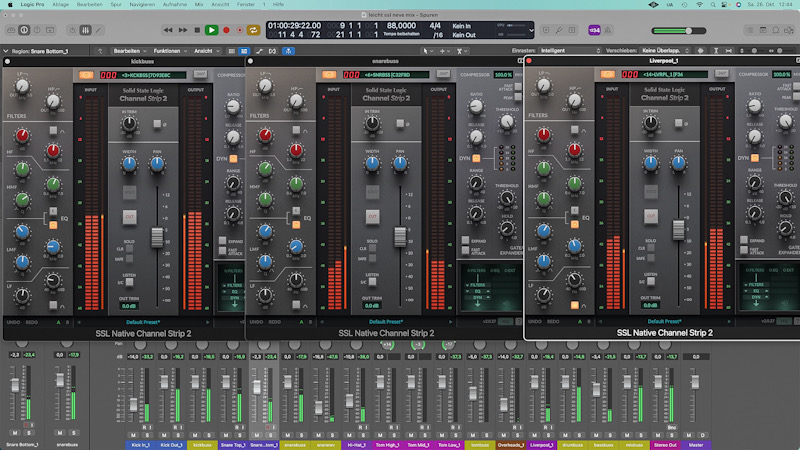This screenshot has height=450, width=800.
Task: Click the fast forward transport button
Action: click(183, 31)
